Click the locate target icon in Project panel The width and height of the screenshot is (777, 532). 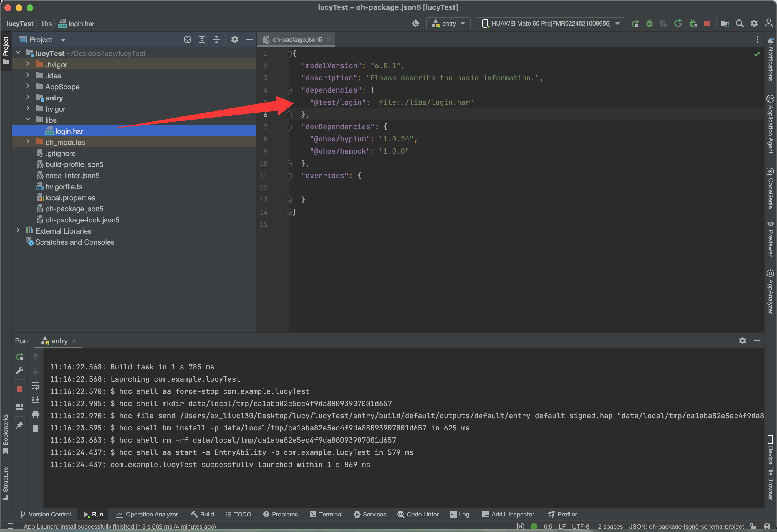[187, 39]
